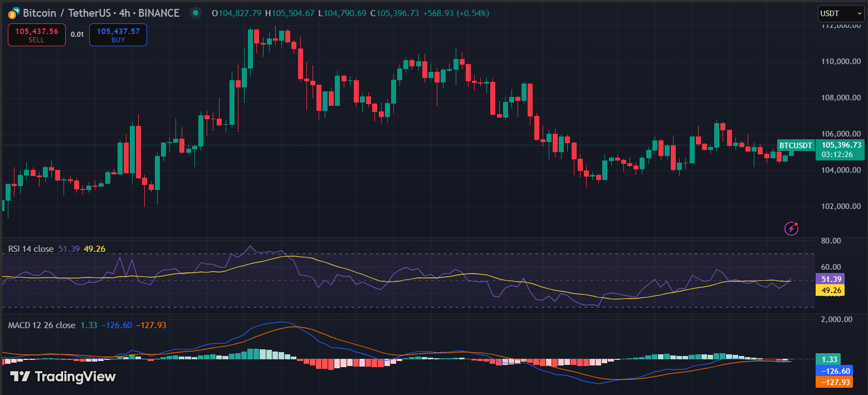Click the +568.93 (+0.54%) change value

[x=455, y=12]
